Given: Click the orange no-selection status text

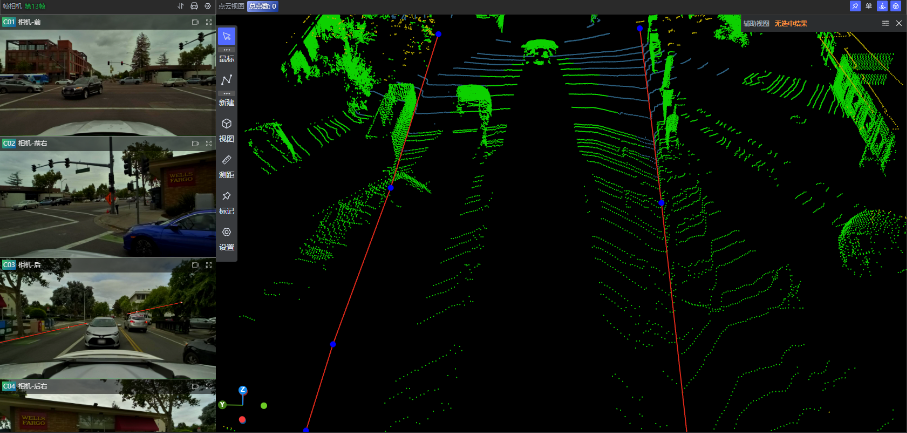Looking at the screenshot, I should pyautogui.click(x=791, y=23).
